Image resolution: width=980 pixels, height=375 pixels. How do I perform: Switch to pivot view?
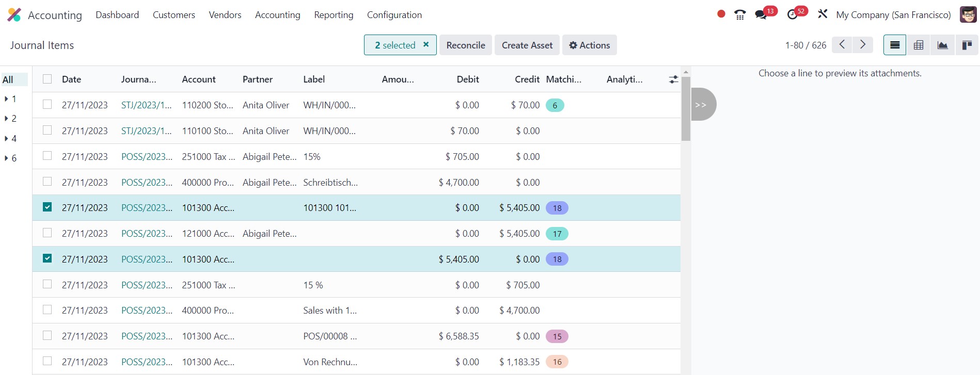(x=919, y=45)
